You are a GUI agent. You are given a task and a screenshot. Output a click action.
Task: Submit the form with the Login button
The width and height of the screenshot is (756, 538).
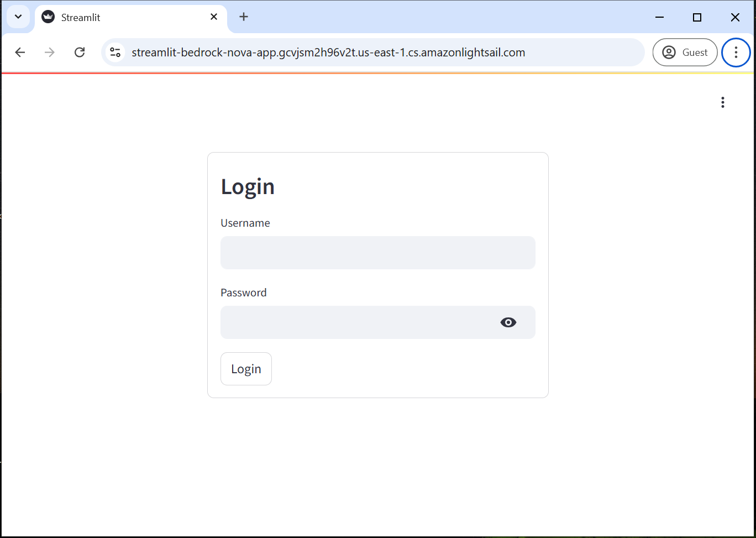[x=246, y=369]
